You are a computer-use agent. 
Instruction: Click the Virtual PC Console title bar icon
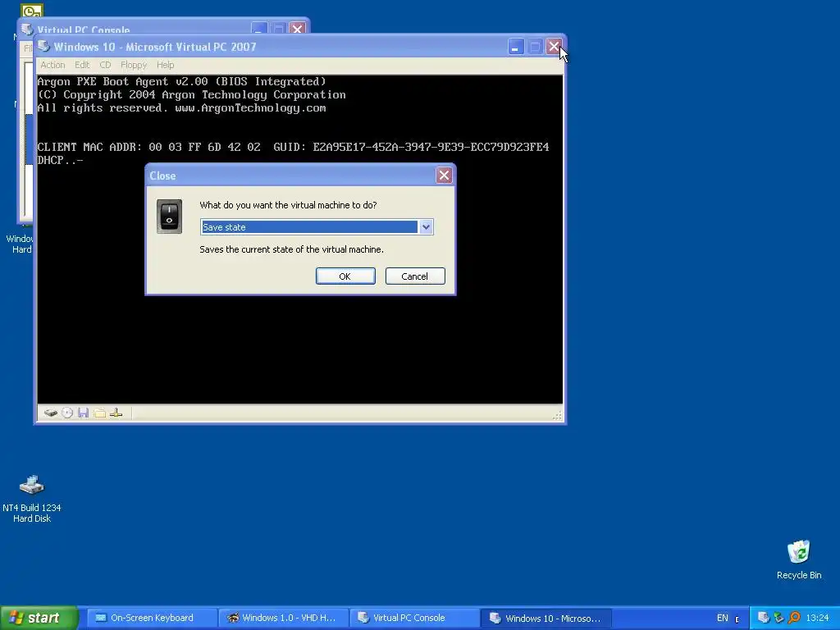[27, 29]
